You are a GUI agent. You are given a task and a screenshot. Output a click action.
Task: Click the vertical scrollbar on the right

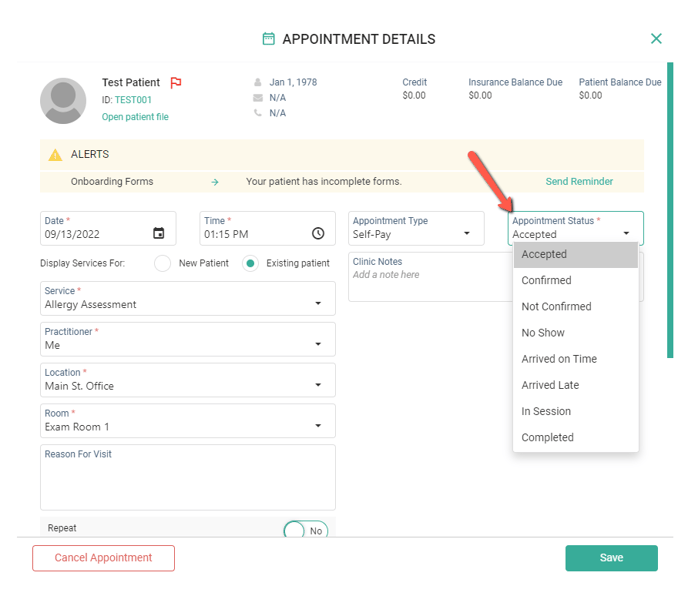tap(670, 210)
